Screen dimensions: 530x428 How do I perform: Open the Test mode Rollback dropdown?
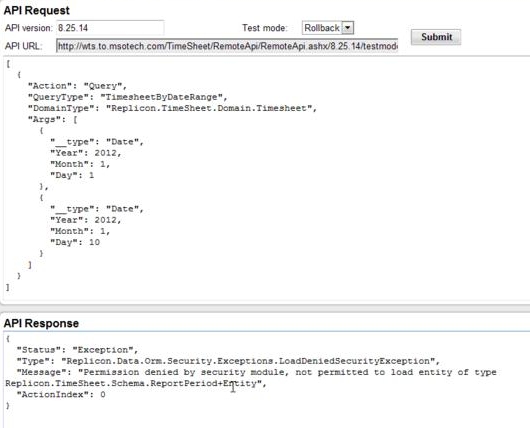[x=347, y=28]
